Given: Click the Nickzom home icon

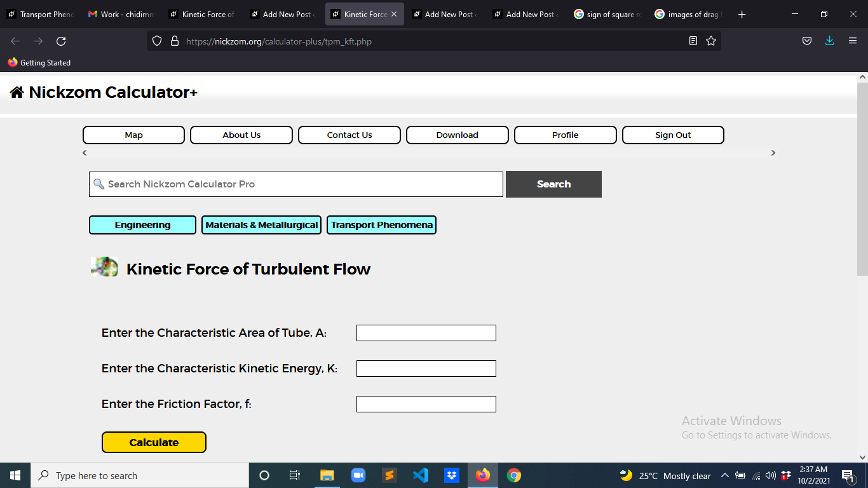Looking at the screenshot, I should (17, 93).
